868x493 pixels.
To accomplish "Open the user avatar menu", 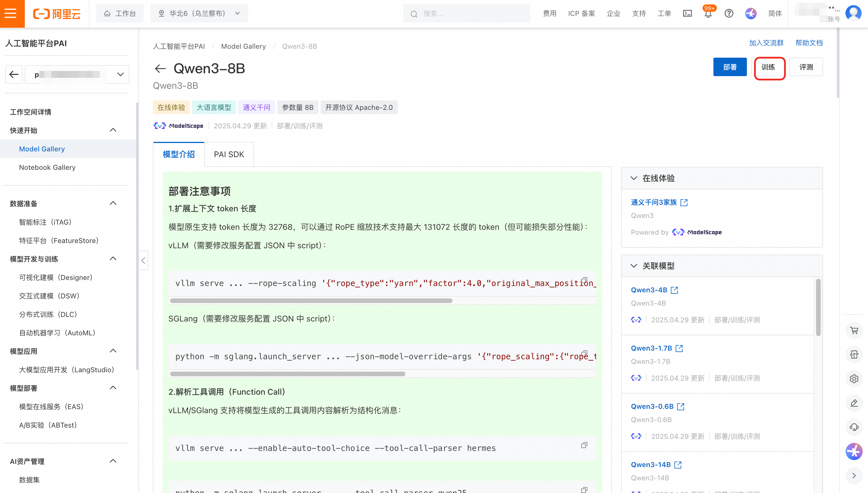I will [853, 13].
